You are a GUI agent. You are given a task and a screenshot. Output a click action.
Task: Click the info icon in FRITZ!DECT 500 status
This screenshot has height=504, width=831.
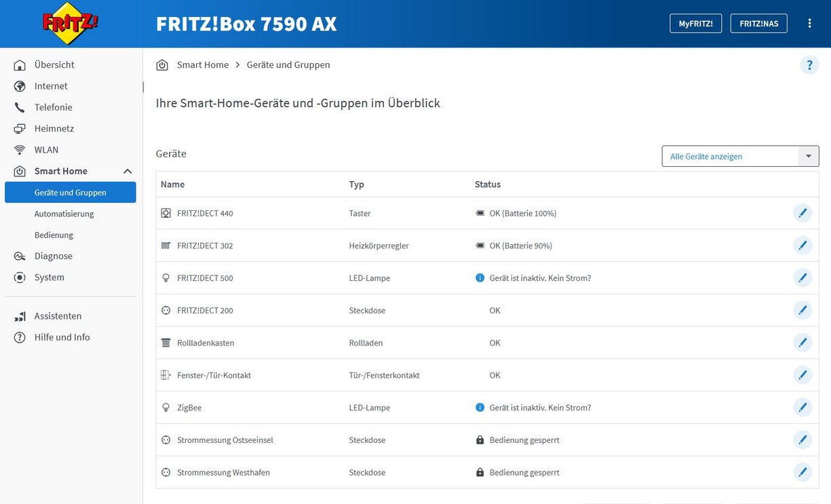pos(480,278)
